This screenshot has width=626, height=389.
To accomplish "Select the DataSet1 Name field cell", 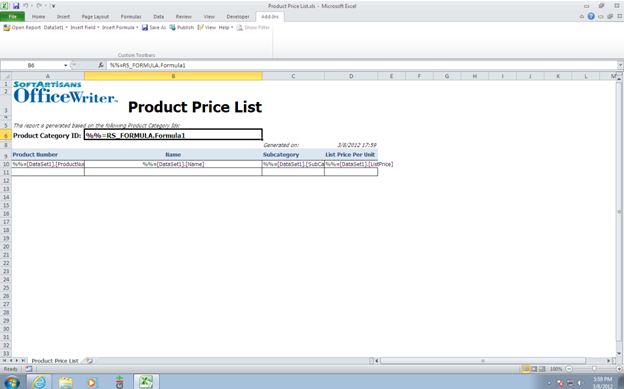I will (x=173, y=164).
